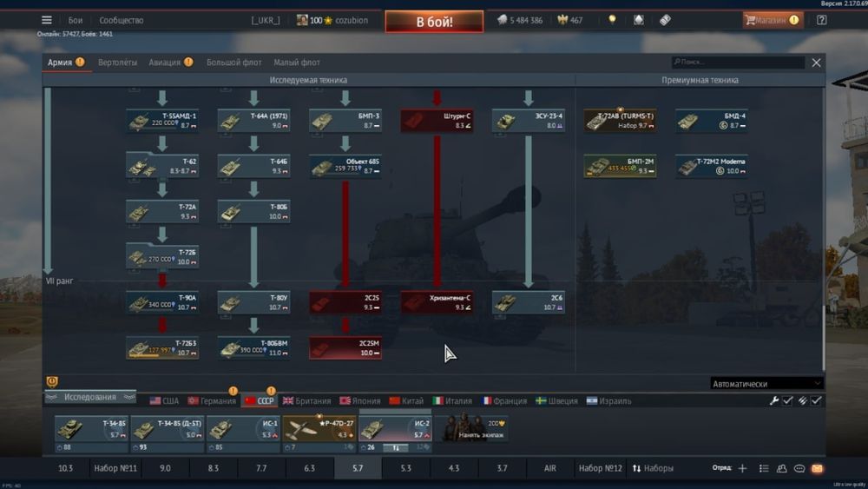868x489 pixels.
Task: Choose the Израиль nation
Action: coord(609,400)
